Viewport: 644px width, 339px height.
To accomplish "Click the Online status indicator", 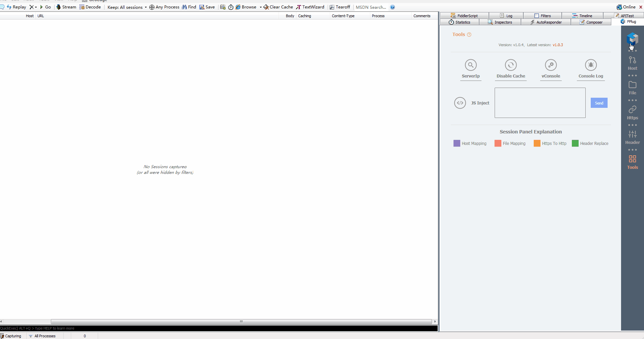I will [626, 7].
